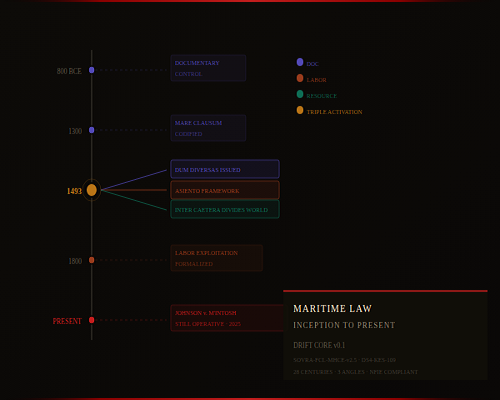500x400 pixels.
Task: Click the 800 BCE date label
Action: (69, 71)
